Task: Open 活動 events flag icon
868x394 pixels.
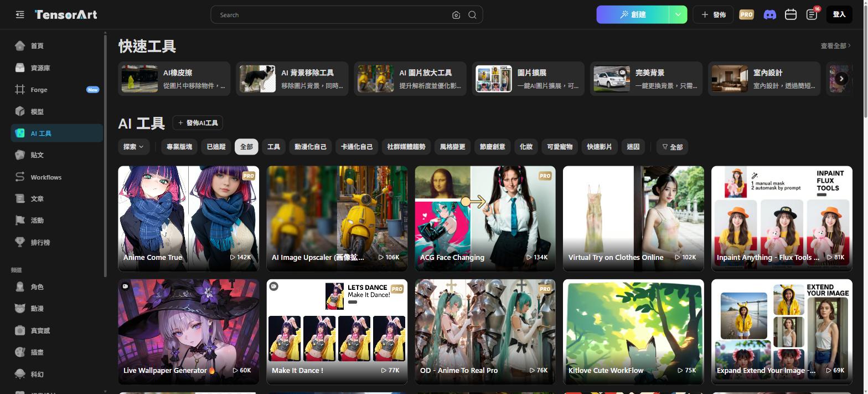Action: [20, 220]
